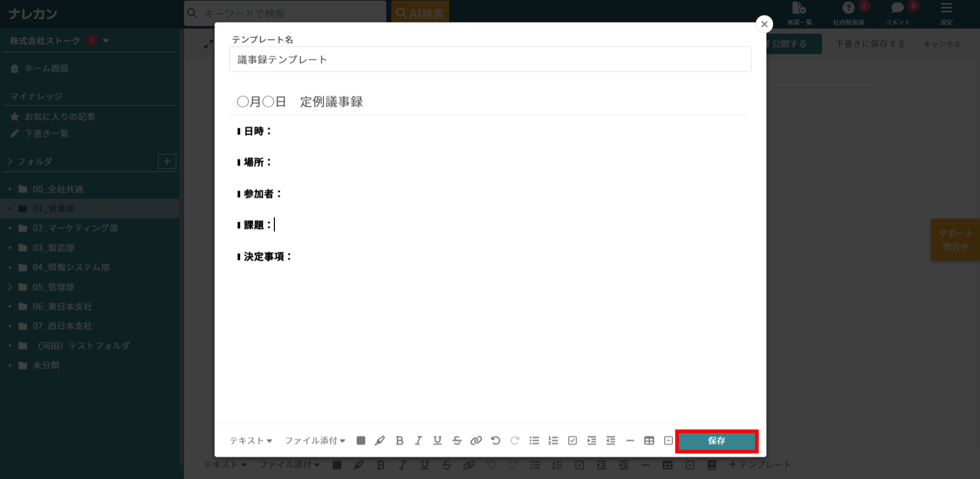
Task: Edit the テンプレート名 input field
Action: click(x=490, y=59)
